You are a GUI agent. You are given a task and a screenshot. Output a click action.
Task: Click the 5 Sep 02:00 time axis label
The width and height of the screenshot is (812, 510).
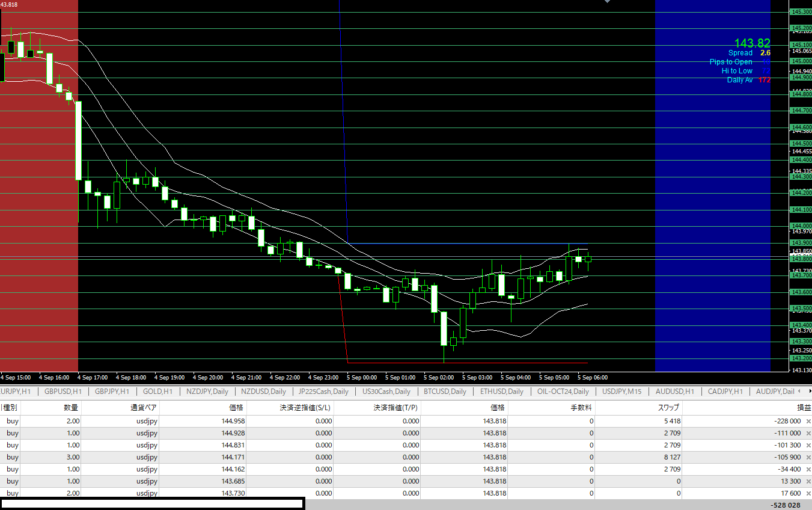[439, 378]
